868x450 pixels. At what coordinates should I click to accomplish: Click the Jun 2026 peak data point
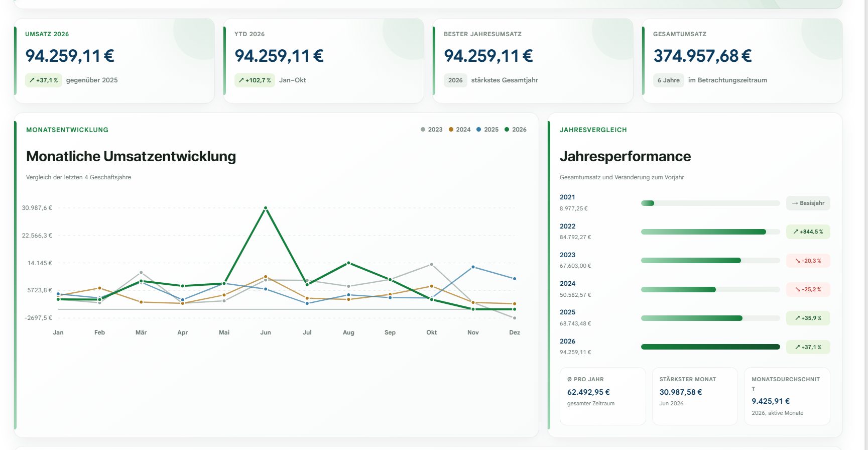[266, 208]
